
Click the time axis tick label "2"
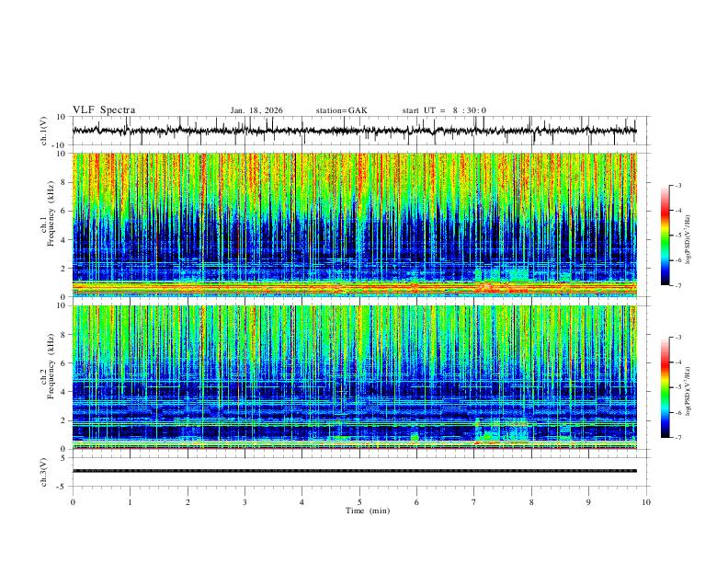tap(188, 502)
